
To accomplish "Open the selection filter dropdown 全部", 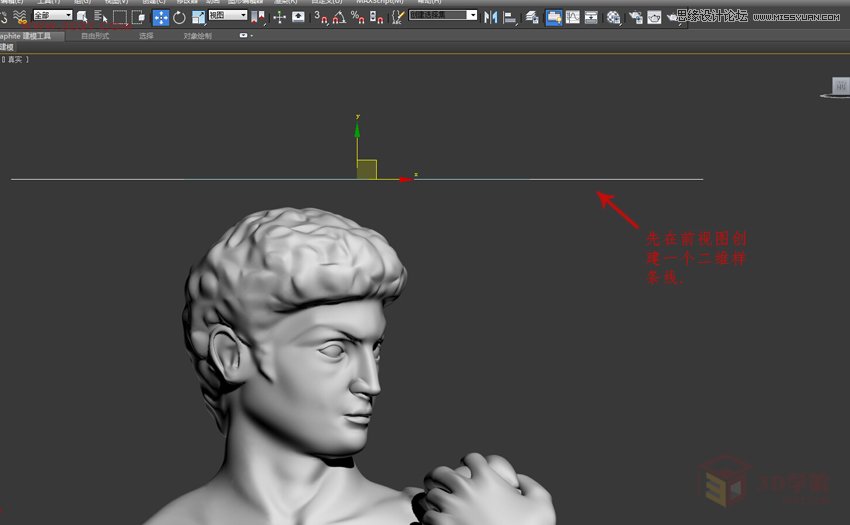I will pos(52,16).
